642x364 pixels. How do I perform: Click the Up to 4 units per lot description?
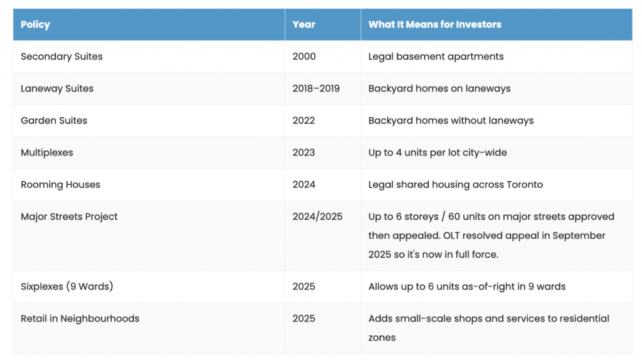(438, 152)
